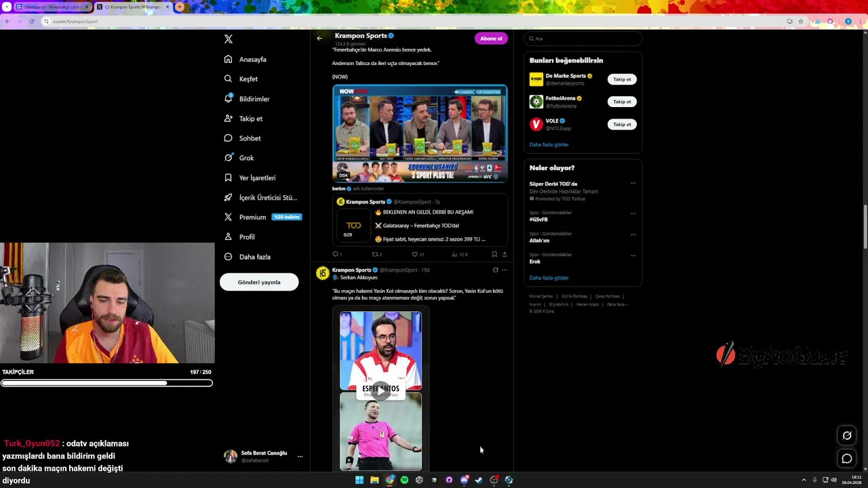Click Grok icon on Serkan Akkoyun post
This screenshot has height=488, width=868.
click(495, 270)
